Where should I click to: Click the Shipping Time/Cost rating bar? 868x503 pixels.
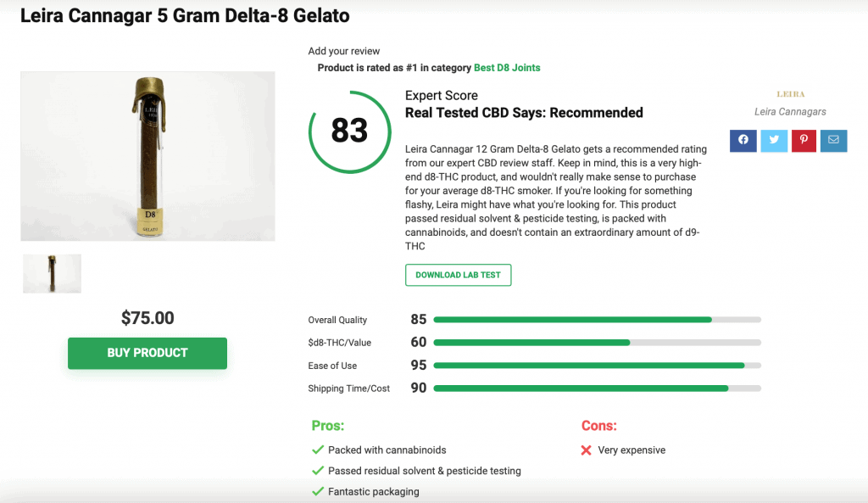point(598,388)
